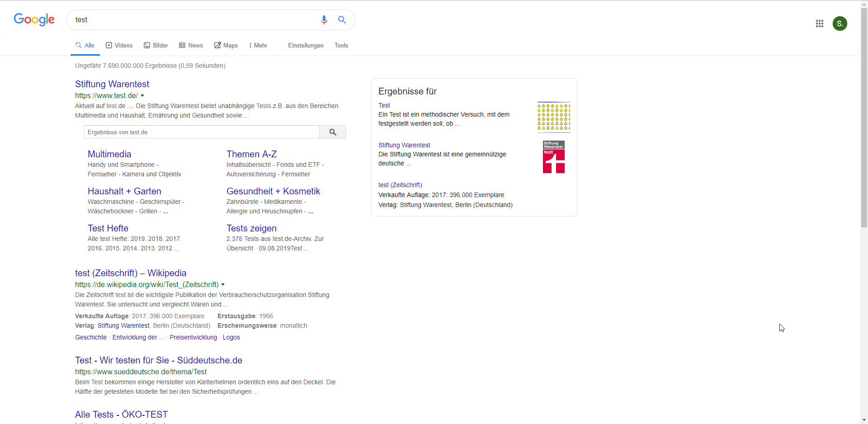Viewport: 868px width, 424px height.
Task: Switch to the Maps tab
Action: click(x=226, y=45)
